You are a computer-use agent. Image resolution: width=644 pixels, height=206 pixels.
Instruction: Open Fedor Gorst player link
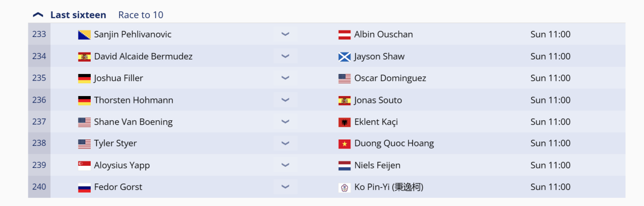(118, 187)
